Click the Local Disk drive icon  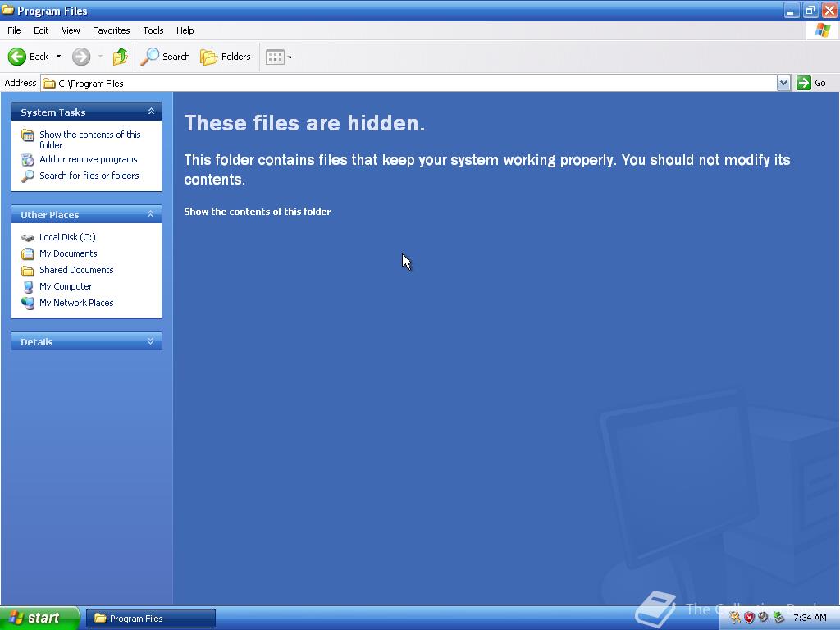coord(28,237)
